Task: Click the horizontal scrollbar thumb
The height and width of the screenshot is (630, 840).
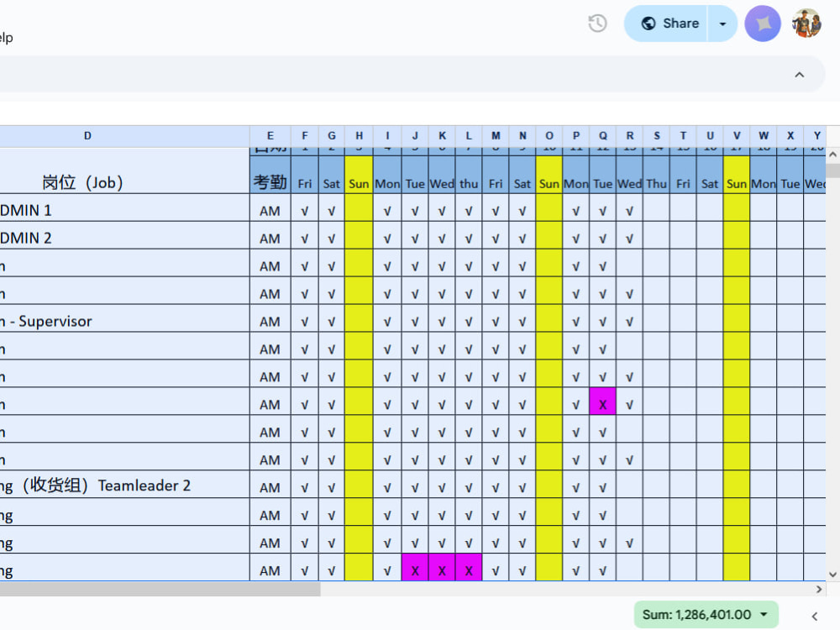Action: tap(160, 589)
